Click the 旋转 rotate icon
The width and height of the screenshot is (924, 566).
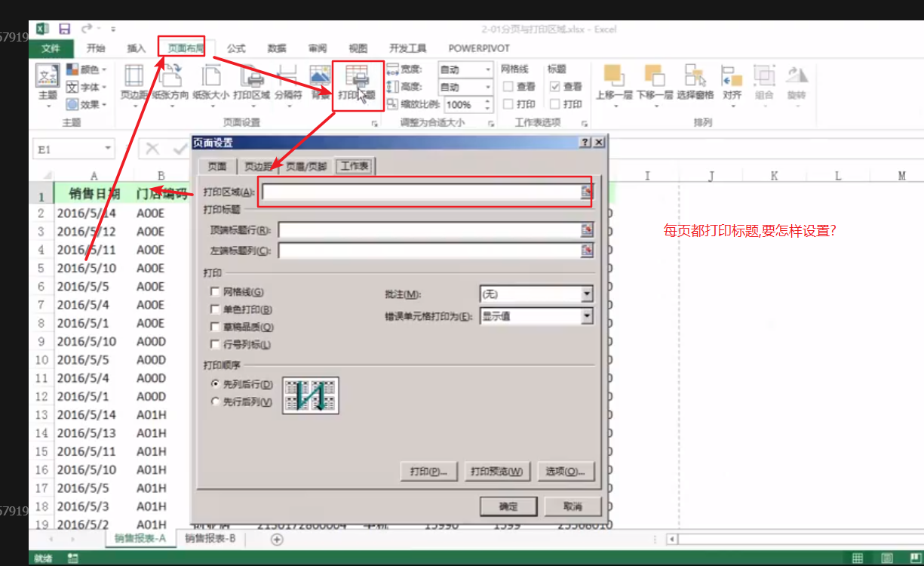797,76
